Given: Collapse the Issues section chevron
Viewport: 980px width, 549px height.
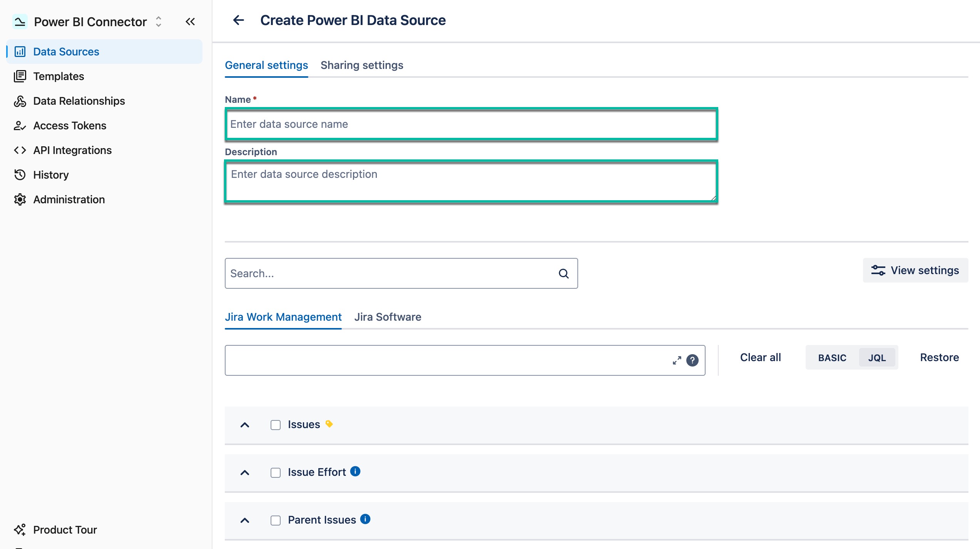Looking at the screenshot, I should (x=245, y=425).
